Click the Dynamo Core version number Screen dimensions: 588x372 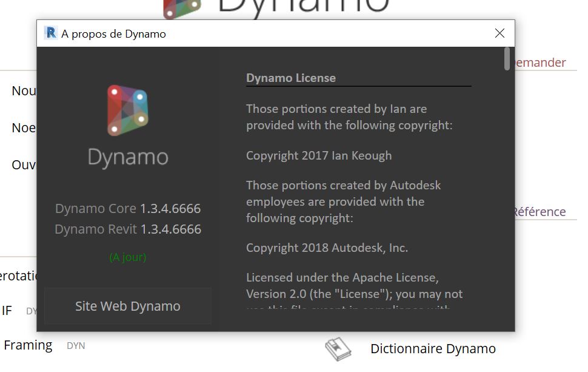(170, 209)
